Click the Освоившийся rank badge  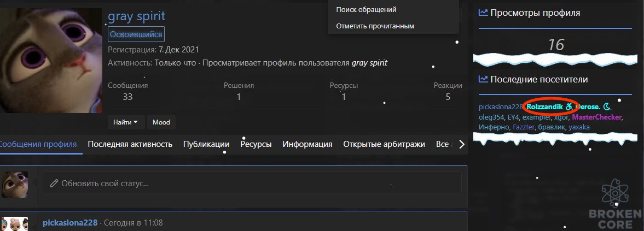coord(136,34)
